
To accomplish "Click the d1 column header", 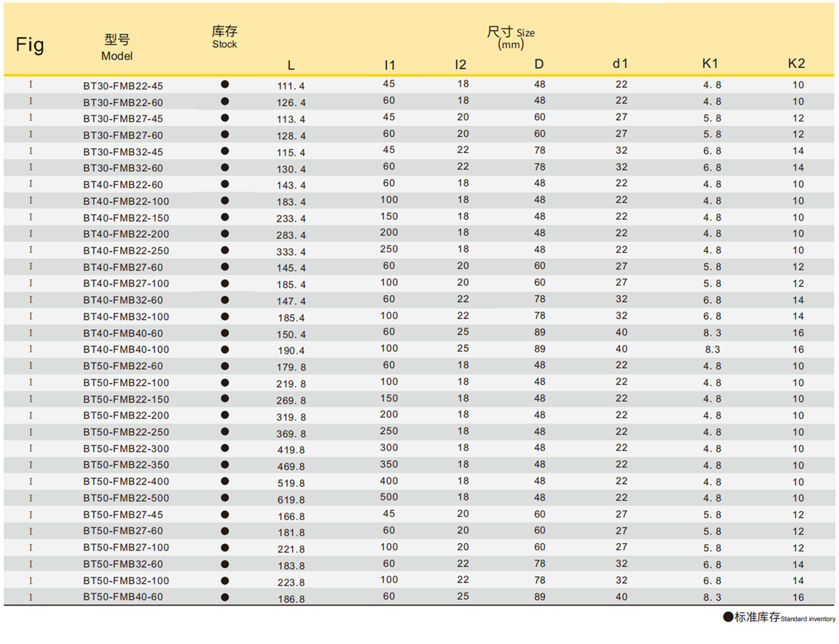I will click(x=620, y=64).
